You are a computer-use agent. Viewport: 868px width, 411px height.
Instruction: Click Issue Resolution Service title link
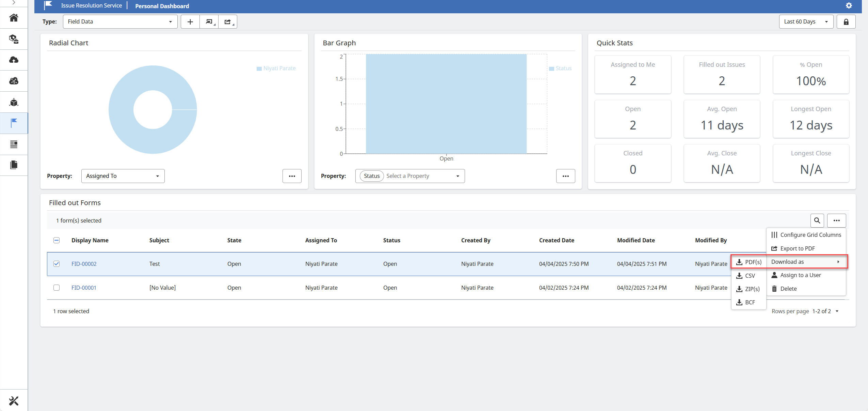[92, 5]
